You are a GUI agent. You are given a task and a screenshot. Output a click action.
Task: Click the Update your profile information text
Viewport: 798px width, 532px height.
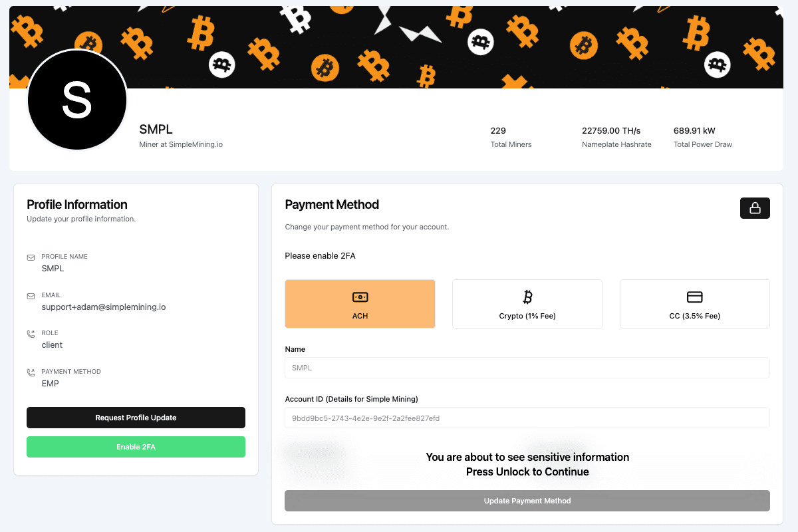(81, 219)
